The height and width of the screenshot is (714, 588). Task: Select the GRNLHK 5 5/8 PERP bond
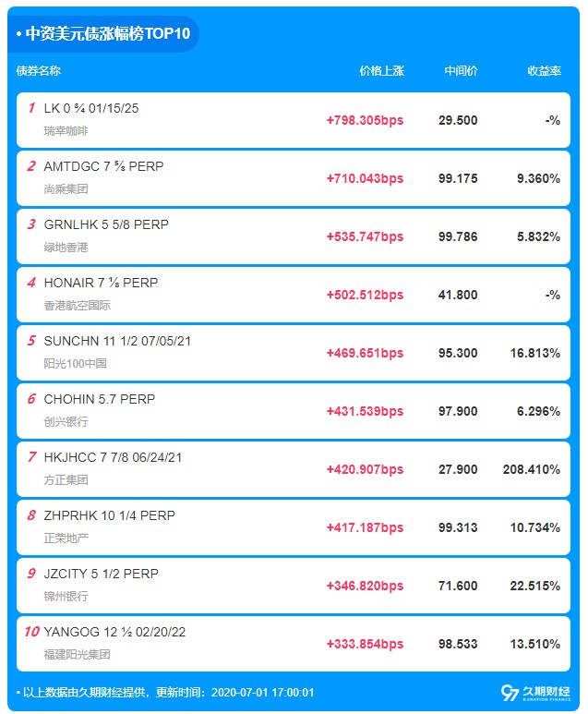[x=106, y=225]
